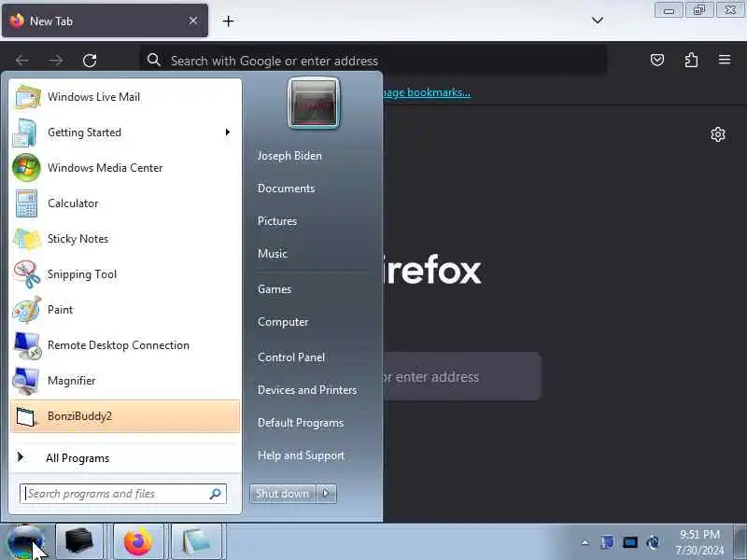Open Firefox hamburger application menu
747x560 pixels.
pos(725,60)
